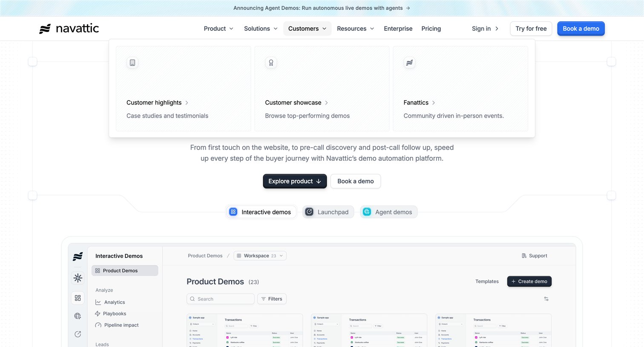Image resolution: width=644 pixels, height=347 pixels.
Task: Click the Create demo button
Action: pyautogui.click(x=529, y=281)
